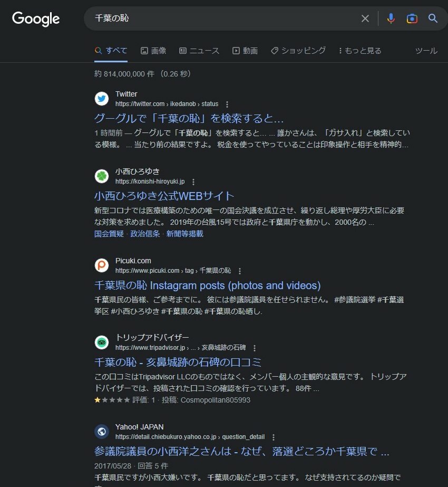Open more options for the konishi-hiroyuki.jp result
The height and width of the screenshot is (487, 448).
coord(193,182)
